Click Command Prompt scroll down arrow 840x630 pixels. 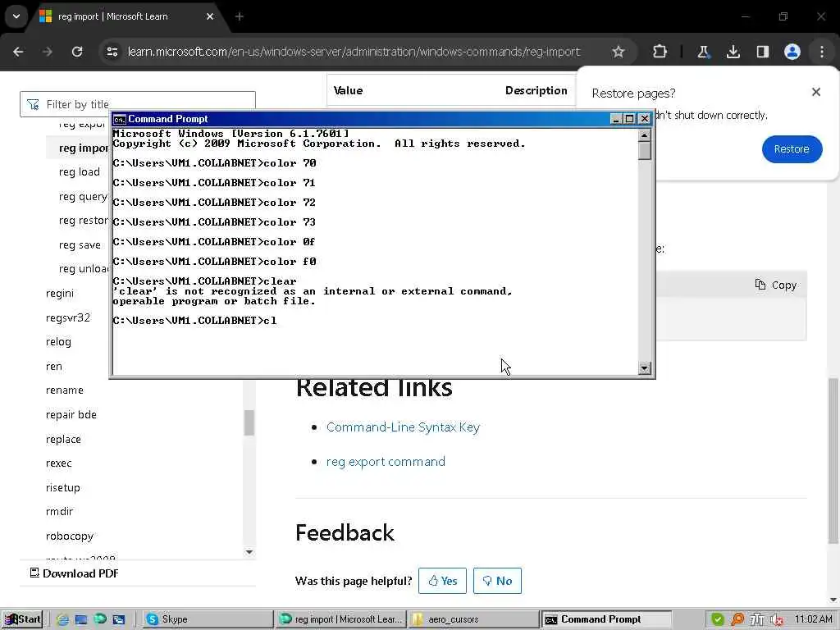coord(645,368)
